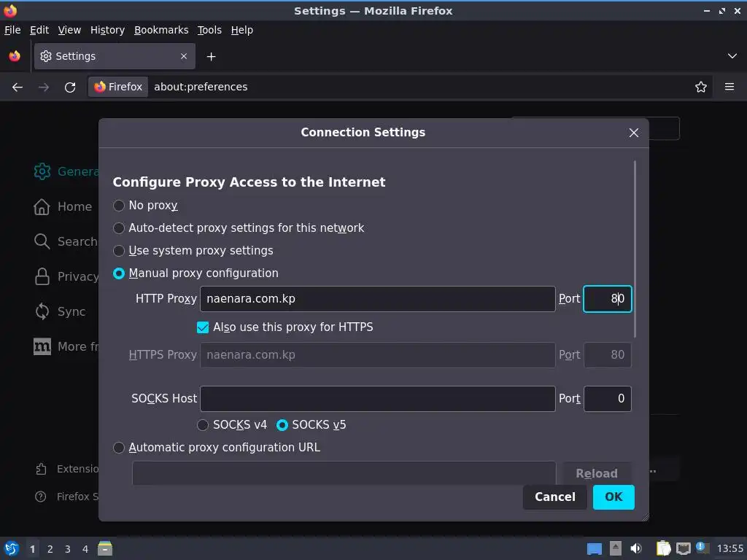Switch to workspace 2
The image size is (747, 560).
pyautogui.click(x=50, y=549)
